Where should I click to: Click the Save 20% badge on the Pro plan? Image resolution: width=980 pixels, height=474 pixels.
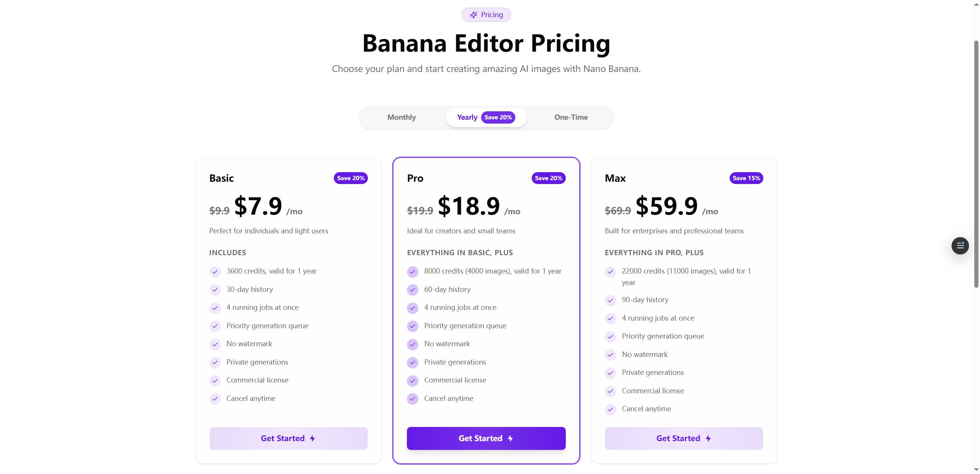point(548,178)
